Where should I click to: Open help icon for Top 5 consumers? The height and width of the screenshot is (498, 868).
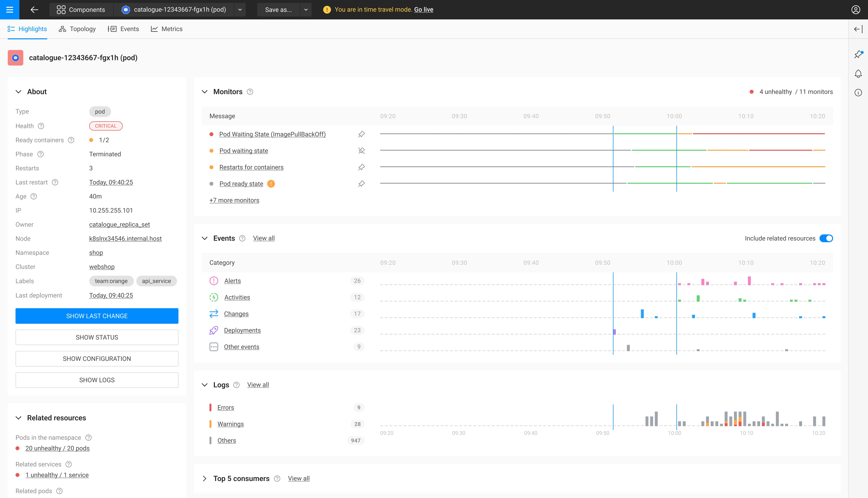277,479
